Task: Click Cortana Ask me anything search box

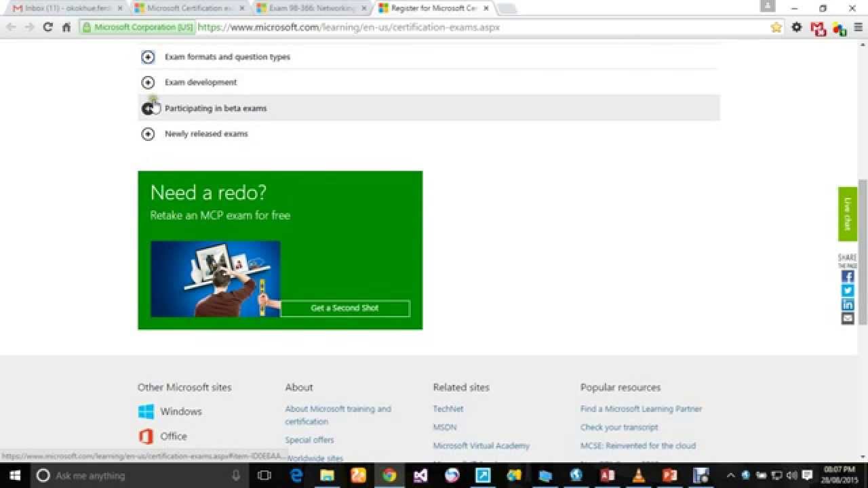Action: (x=139, y=475)
